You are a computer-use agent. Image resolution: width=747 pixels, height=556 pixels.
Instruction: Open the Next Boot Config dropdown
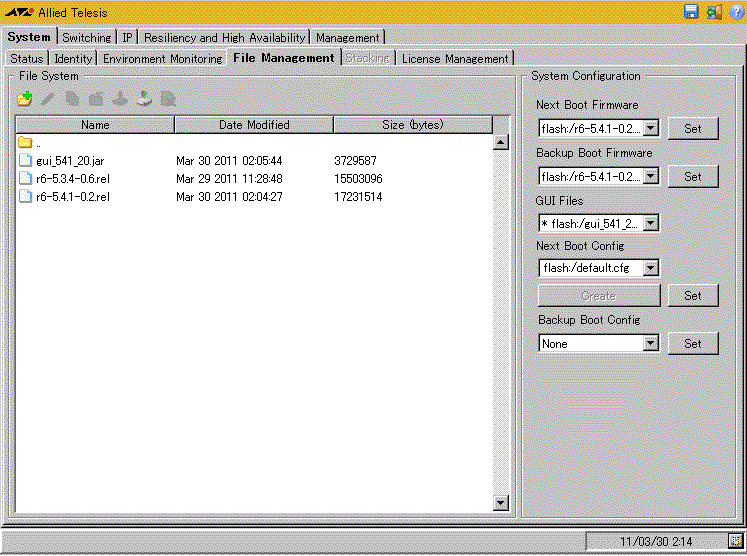(x=651, y=268)
